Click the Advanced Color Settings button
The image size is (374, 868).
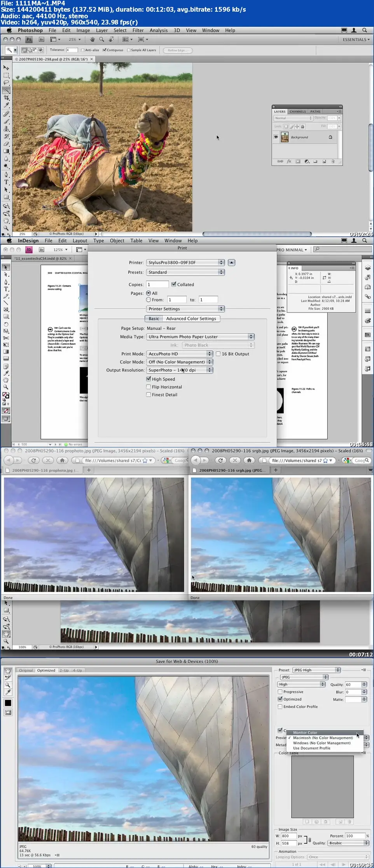pyautogui.click(x=191, y=318)
